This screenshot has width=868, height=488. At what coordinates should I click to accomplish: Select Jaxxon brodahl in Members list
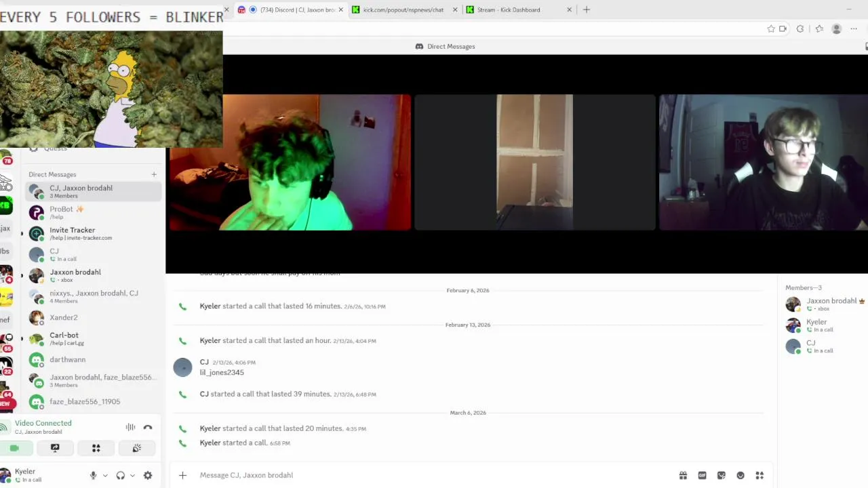(x=825, y=304)
